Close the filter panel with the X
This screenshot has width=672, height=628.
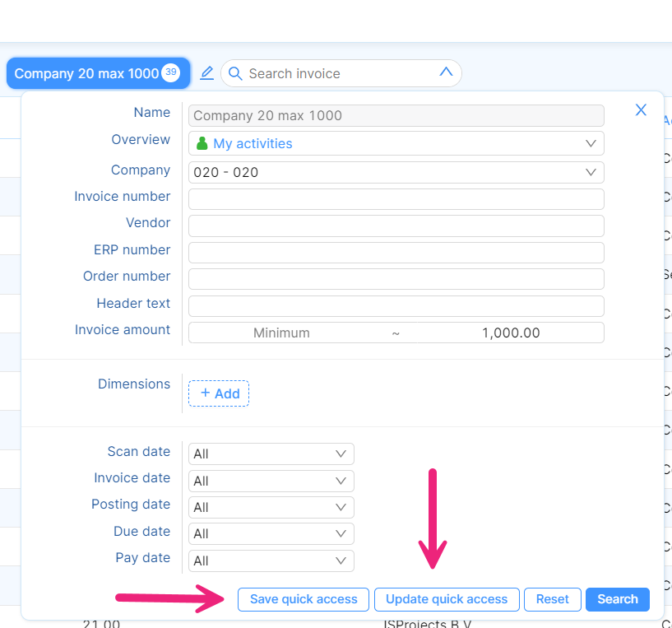pyautogui.click(x=641, y=110)
